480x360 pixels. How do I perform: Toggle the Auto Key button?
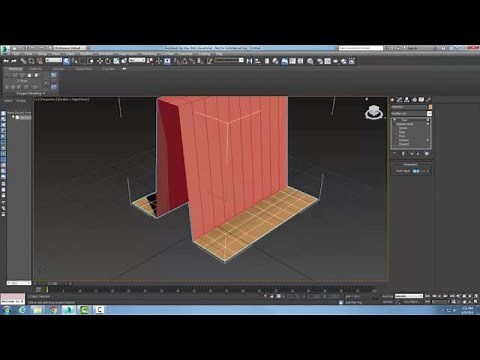click(x=388, y=296)
